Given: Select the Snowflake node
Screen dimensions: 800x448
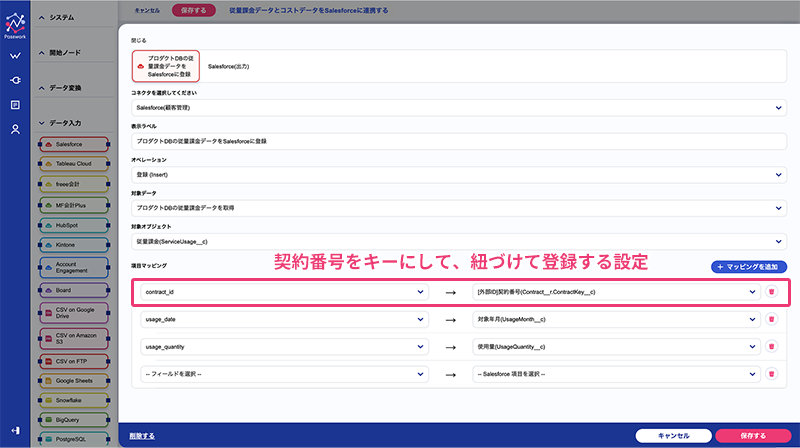Looking at the screenshot, I should 74,401.
